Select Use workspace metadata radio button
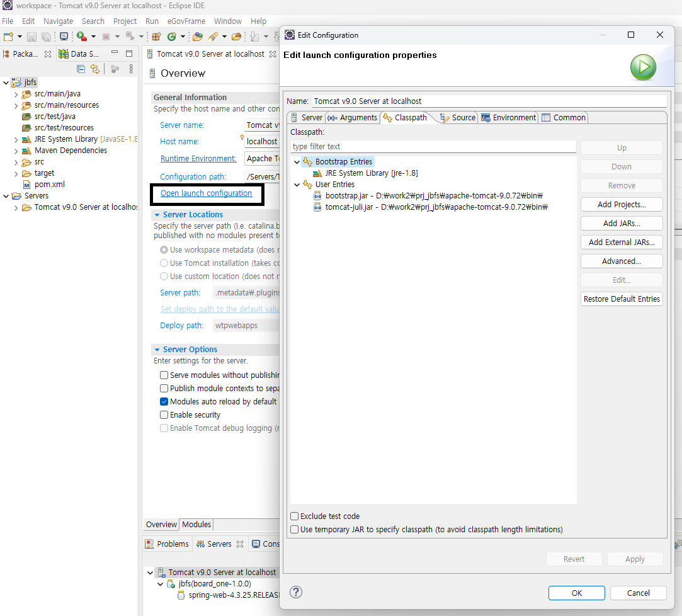This screenshot has height=616, width=682. [x=164, y=249]
